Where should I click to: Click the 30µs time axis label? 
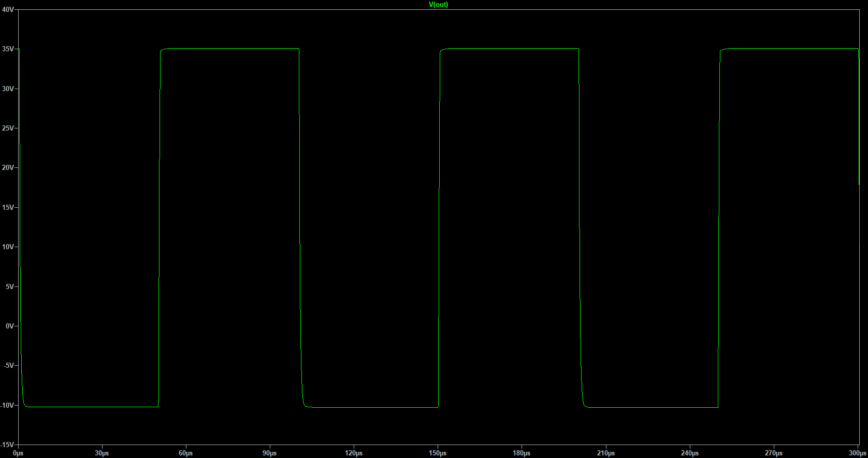[x=102, y=453]
